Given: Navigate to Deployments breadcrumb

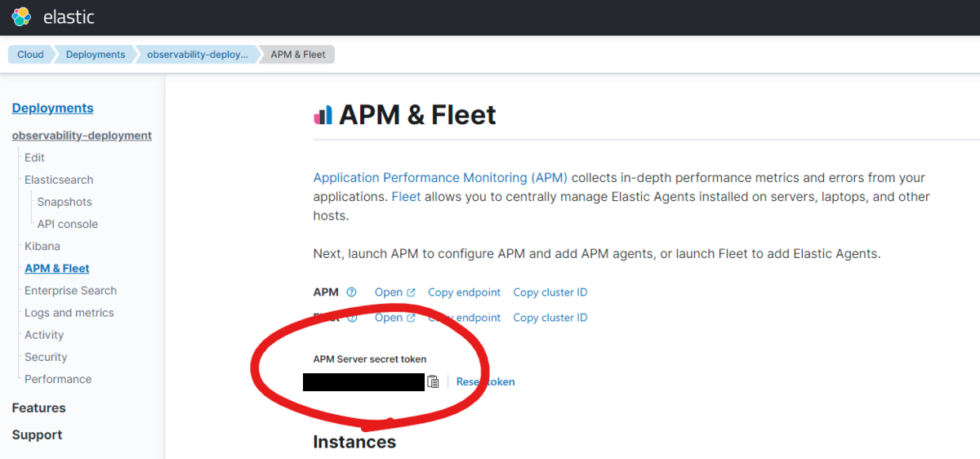Looking at the screenshot, I should tap(96, 55).
